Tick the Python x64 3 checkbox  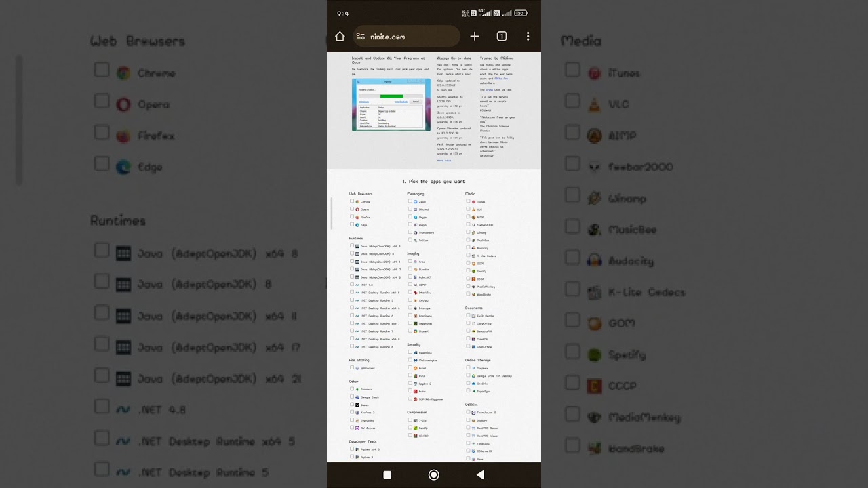pos(352,449)
